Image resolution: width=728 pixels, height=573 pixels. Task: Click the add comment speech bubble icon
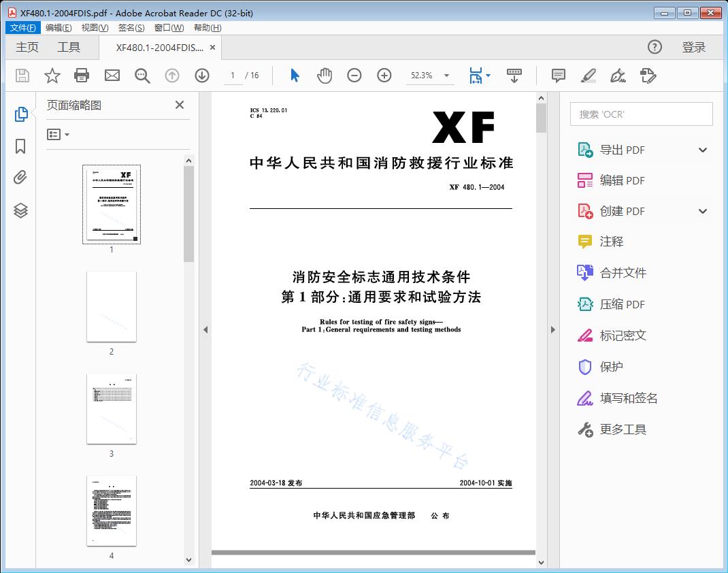coord(558,76)
